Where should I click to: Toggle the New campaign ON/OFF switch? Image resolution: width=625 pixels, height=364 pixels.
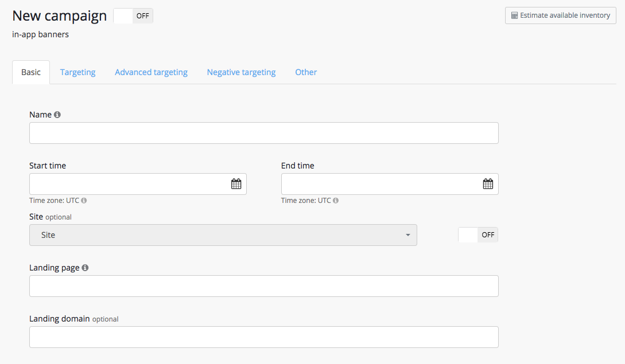133,16
